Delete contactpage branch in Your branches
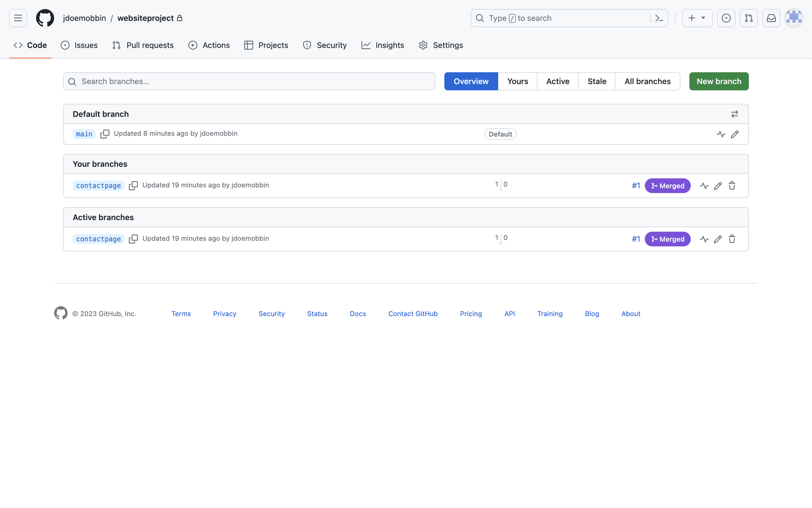This screenshot has width=812, height=508. 732,186
